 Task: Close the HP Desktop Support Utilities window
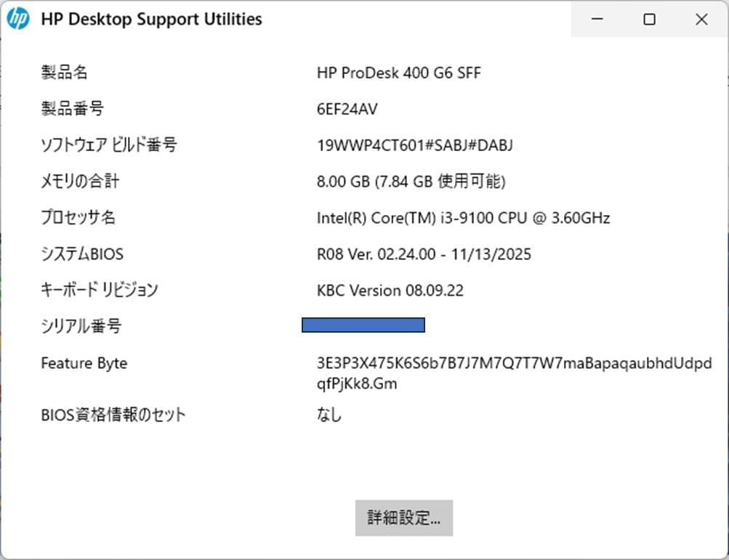click(701, 19)
